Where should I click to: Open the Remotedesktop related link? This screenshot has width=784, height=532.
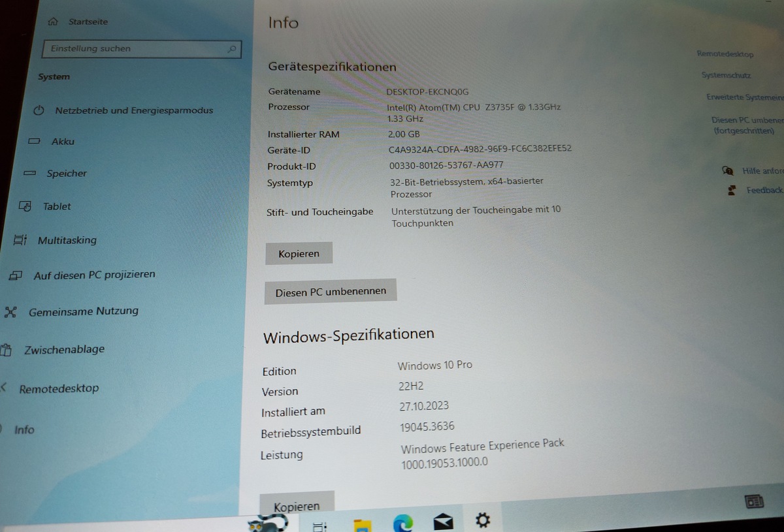pyautogui.click(x=725, y=54)
